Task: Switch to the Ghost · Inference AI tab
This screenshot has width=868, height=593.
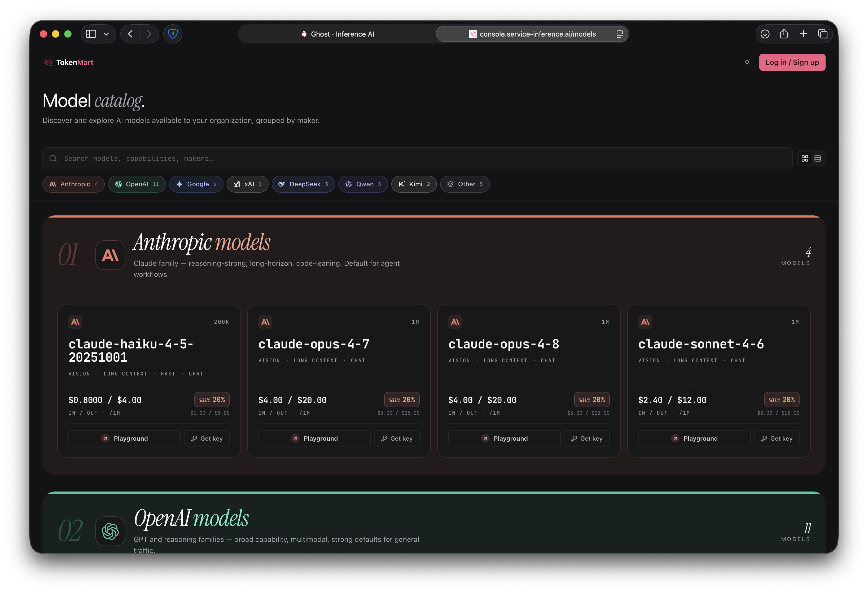Action: pyautogui.click(x=337, y=34)
